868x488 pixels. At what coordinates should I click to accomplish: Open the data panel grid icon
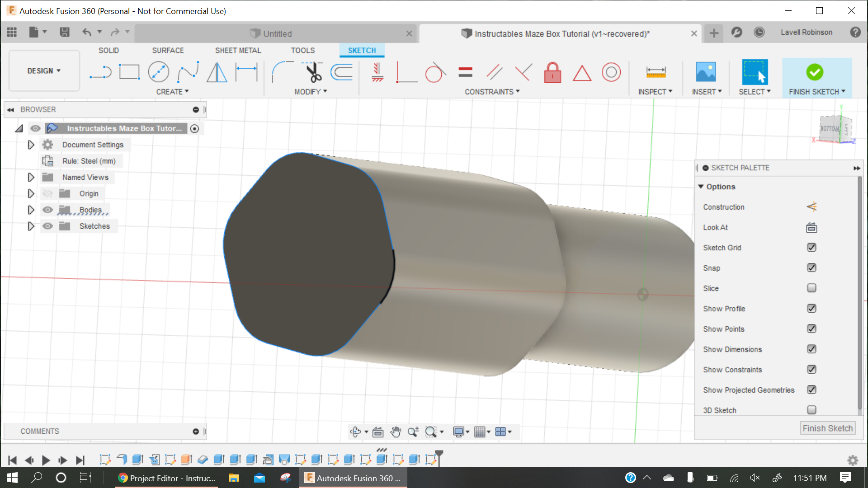pos(12,32)
